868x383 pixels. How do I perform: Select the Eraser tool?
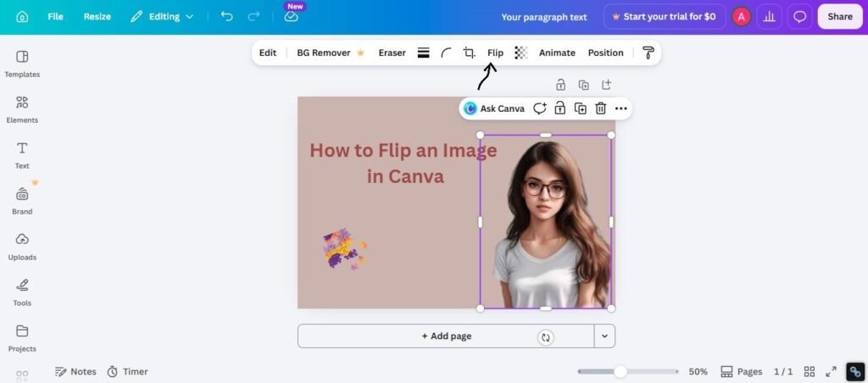coord(392,53)
